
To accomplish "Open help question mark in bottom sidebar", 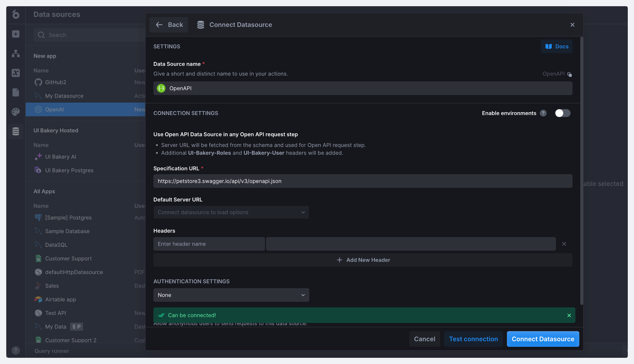I will (16, 350).
